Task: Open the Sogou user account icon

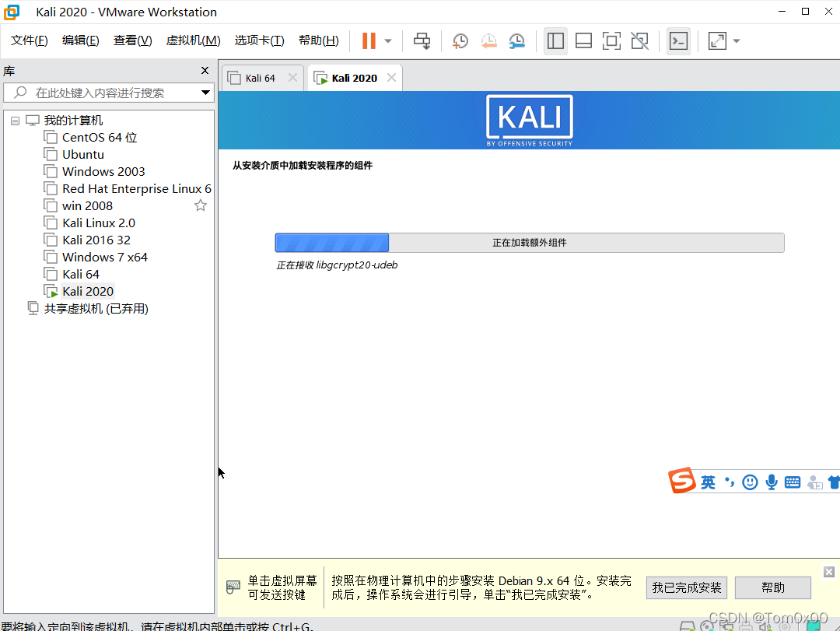Action: (x=815, y=482)
